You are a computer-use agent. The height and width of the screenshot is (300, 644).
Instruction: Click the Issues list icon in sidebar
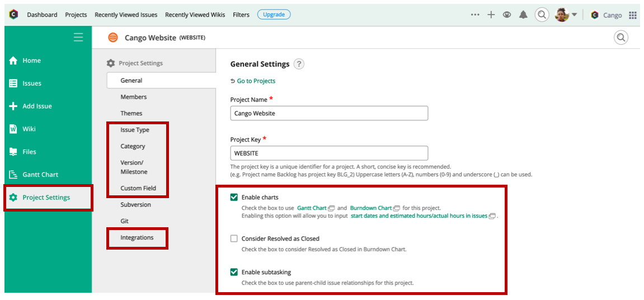click(x=13, y=83)
